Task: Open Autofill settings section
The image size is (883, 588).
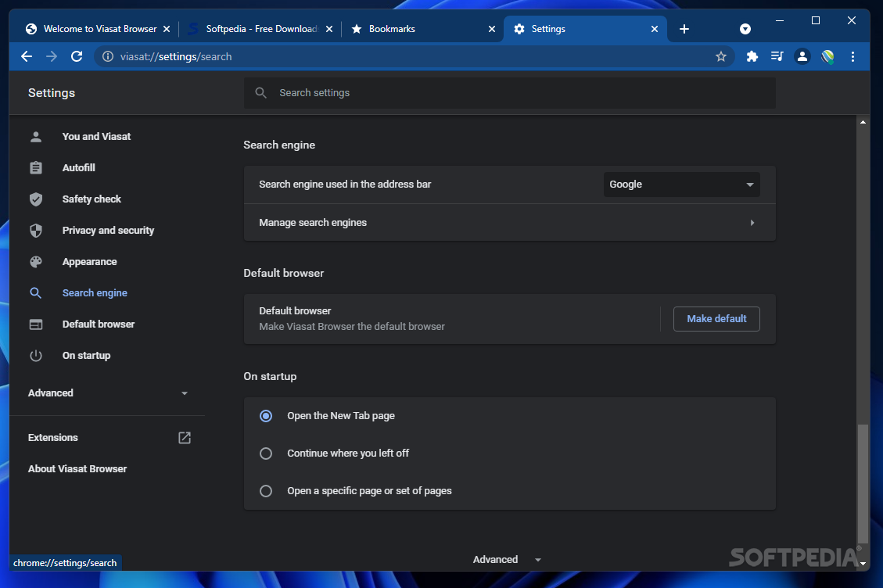Action: click(79, 168)
